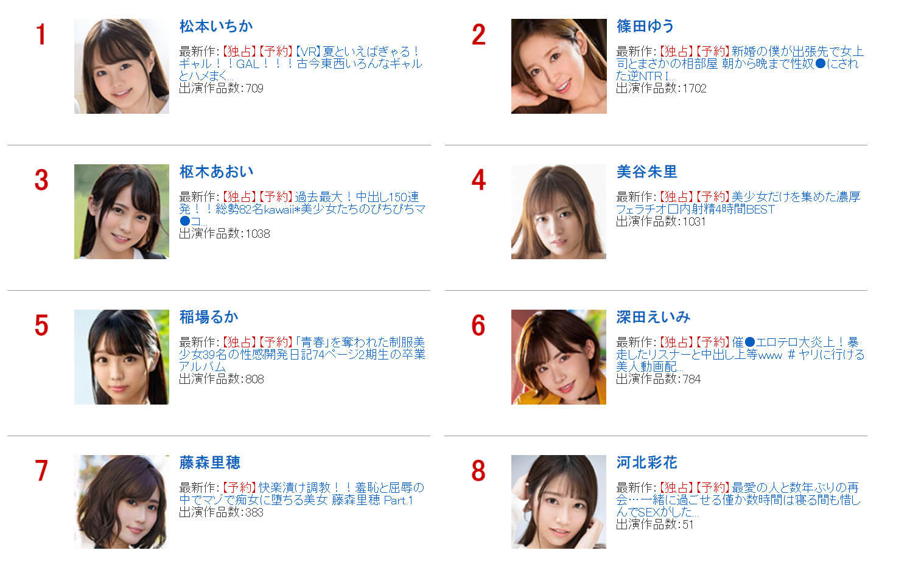Click the name link 美谷朱里
This screenshot has width=924, height=567.
pyautogui.click(x=646, y=172)
